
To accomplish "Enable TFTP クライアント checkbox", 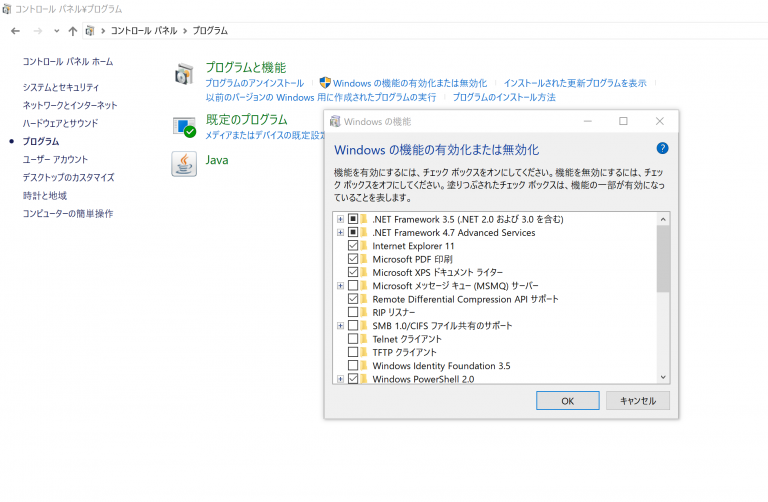I will click(x=353, y=352).
